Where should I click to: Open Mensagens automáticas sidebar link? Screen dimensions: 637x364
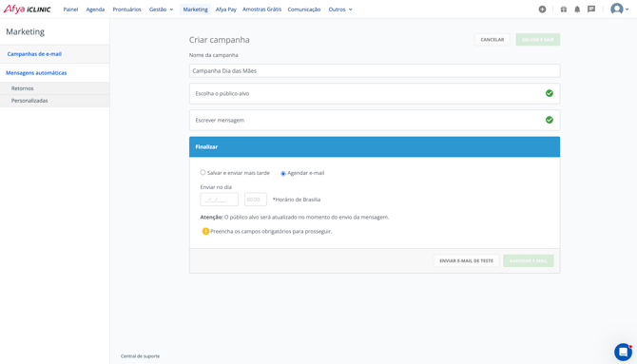(36, 73)
